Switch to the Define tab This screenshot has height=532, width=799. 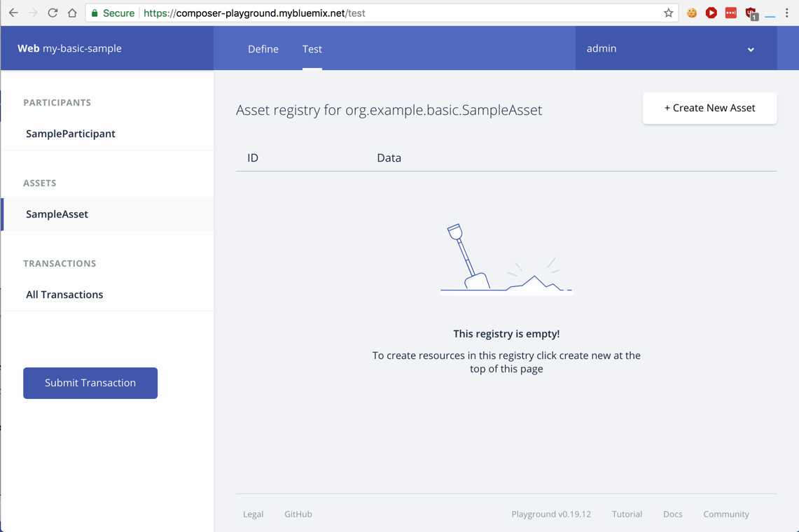point(263,49)
